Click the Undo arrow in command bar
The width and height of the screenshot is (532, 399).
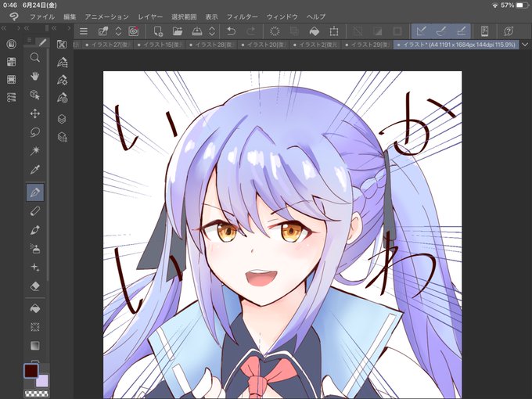pos(231,31)
